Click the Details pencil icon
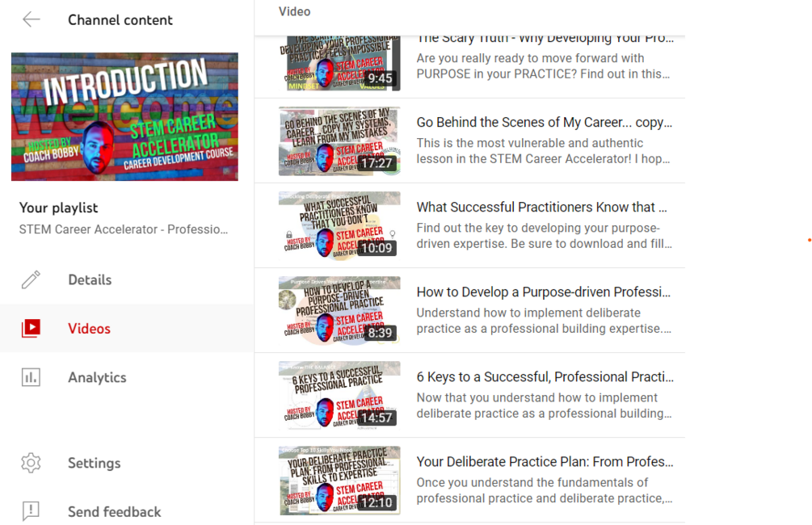This screenshot has height=525, width=812. pyautogui.click(x=31, y=279)
